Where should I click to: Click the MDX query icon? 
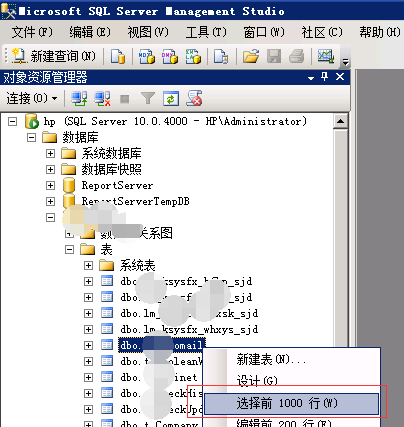tap(147, 56)
